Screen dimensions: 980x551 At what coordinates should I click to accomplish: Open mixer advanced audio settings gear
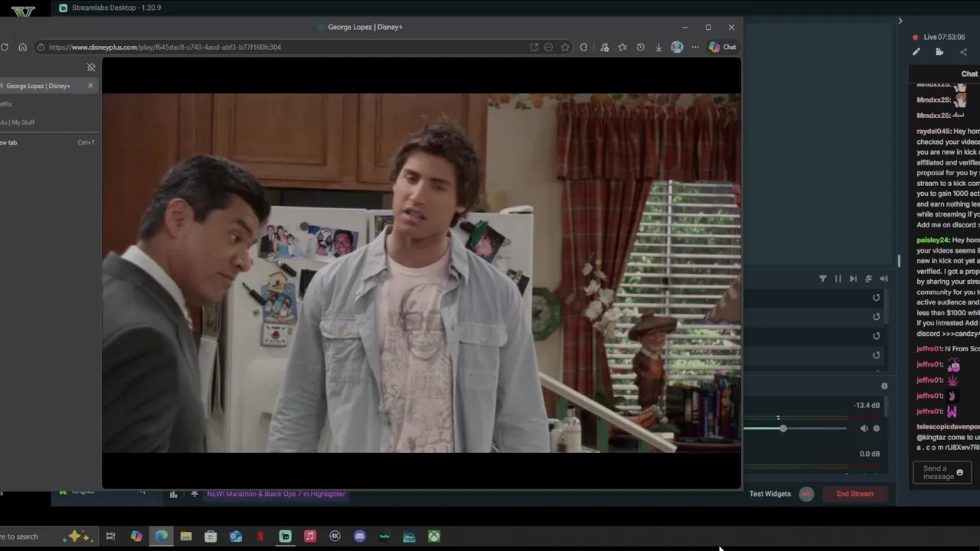click(x=884, y=386)
